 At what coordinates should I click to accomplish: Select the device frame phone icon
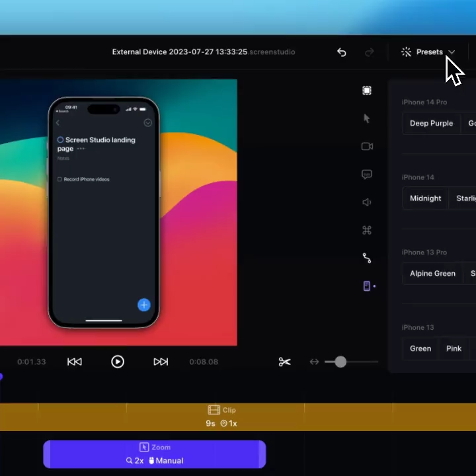367,286
